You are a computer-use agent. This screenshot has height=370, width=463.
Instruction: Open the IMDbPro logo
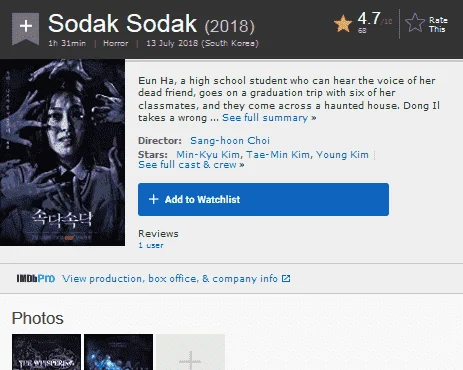36,278
